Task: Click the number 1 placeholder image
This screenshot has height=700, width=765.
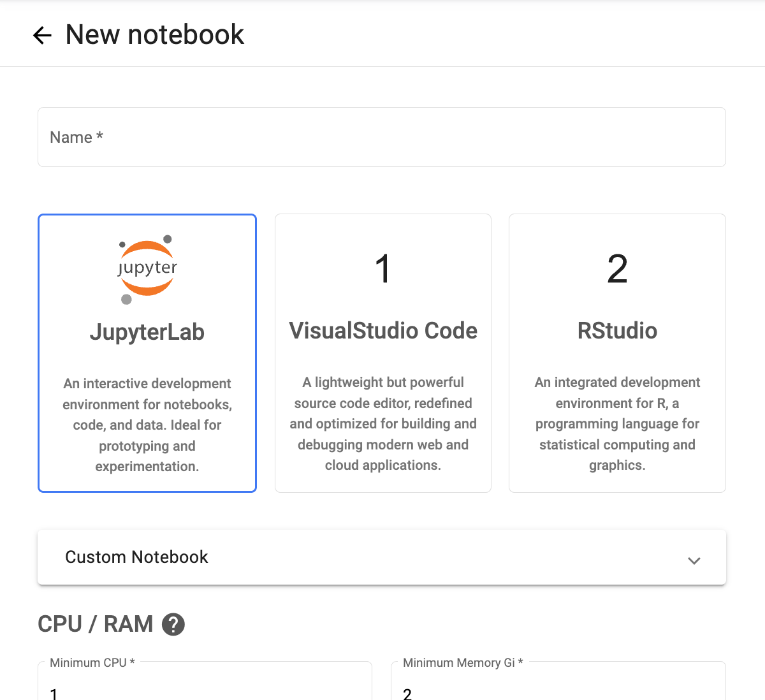Action: point(382,269)
